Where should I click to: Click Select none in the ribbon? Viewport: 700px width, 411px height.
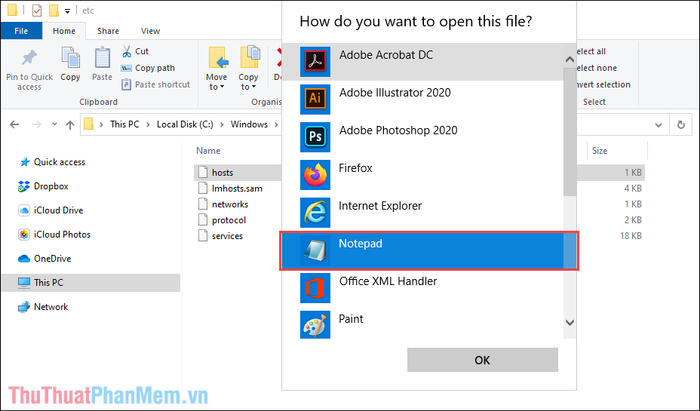pos(596,68)
